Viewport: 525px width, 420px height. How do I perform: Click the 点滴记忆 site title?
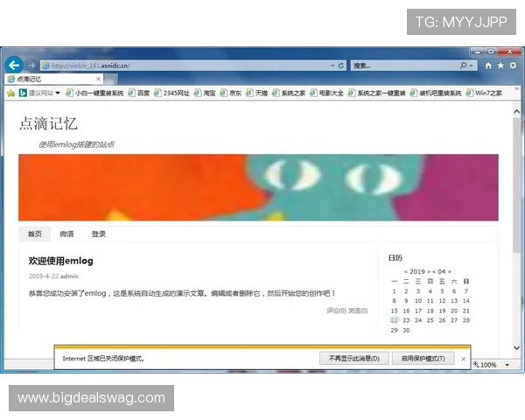tap(48, 123)
